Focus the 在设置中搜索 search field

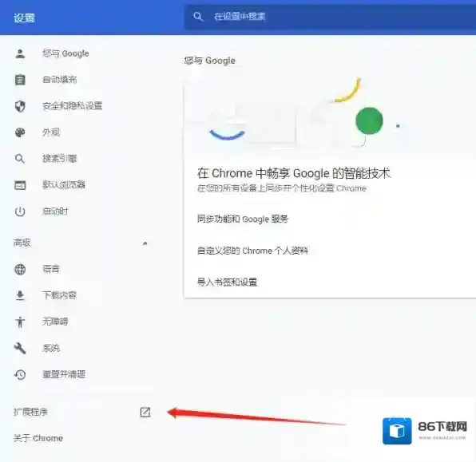coord(330,17)
